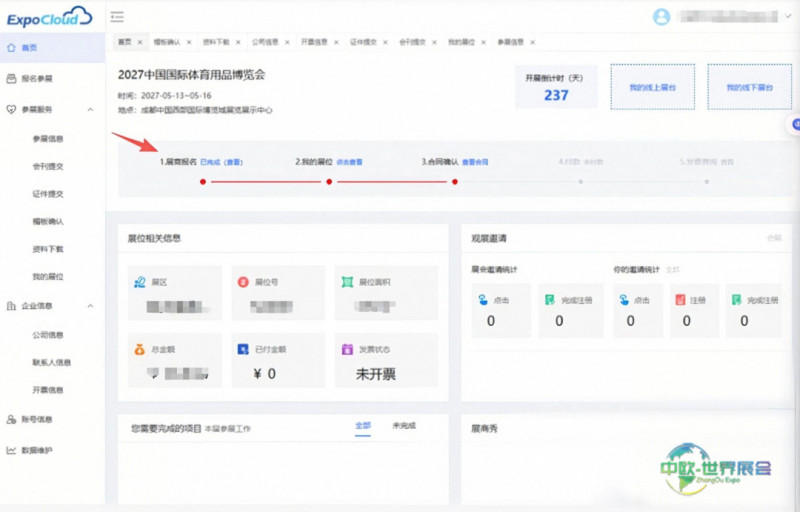800x512 pixels.
Task: Click the 总金额 money bag icon card
Action: coord(174,360)
